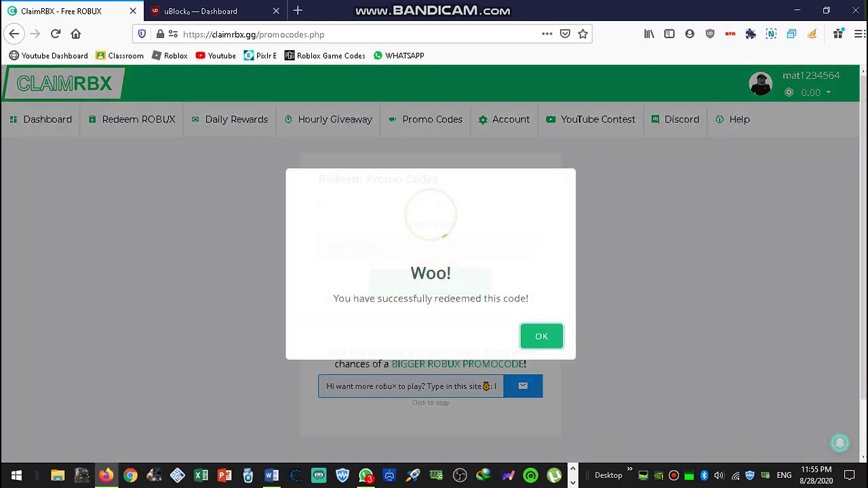This screenshot has width=868, height=488.
Task: Open the Dashboard nav item
Action: 41,119
